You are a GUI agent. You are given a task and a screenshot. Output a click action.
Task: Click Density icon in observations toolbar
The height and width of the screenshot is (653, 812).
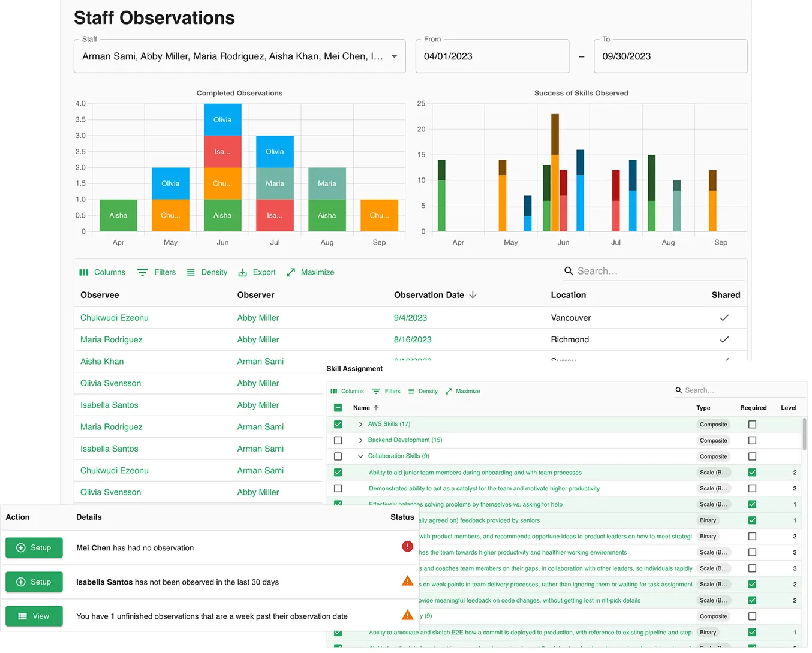click(191, 272)
